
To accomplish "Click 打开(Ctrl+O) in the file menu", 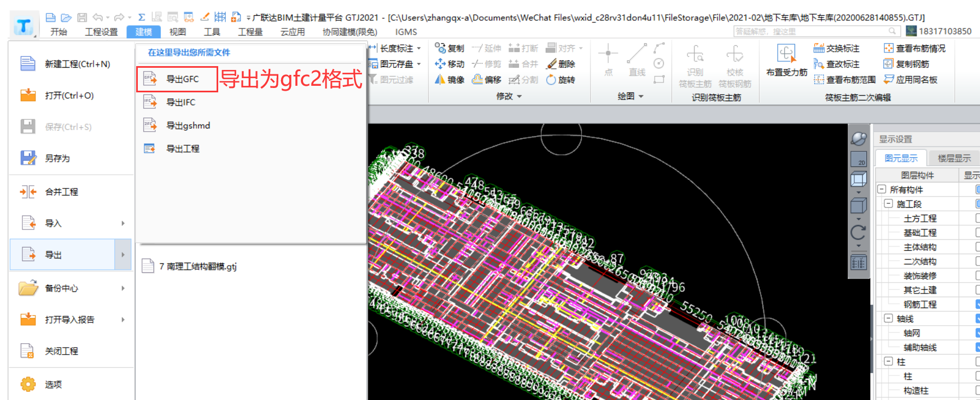I will (x=71, y=95).
